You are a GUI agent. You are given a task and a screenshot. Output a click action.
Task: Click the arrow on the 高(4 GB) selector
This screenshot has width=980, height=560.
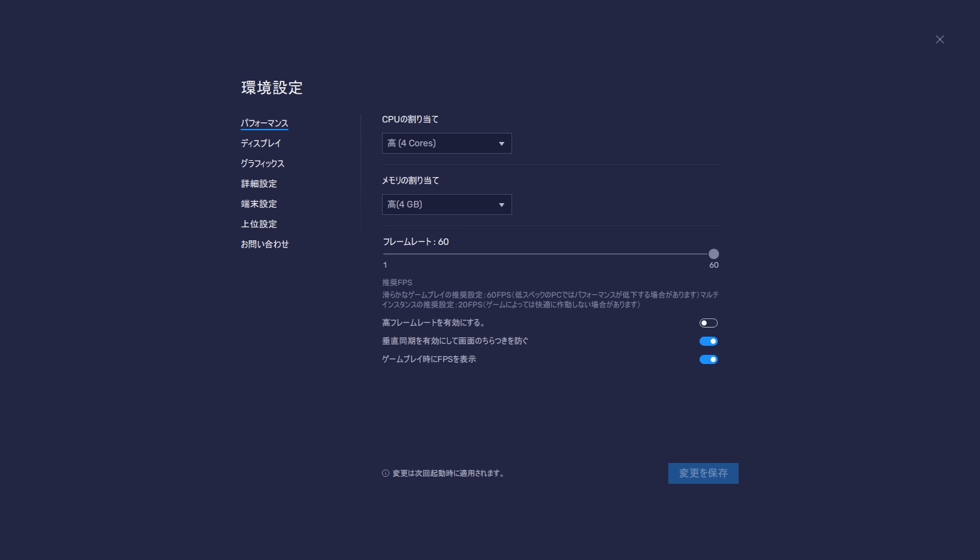click(x=501, y=204)
